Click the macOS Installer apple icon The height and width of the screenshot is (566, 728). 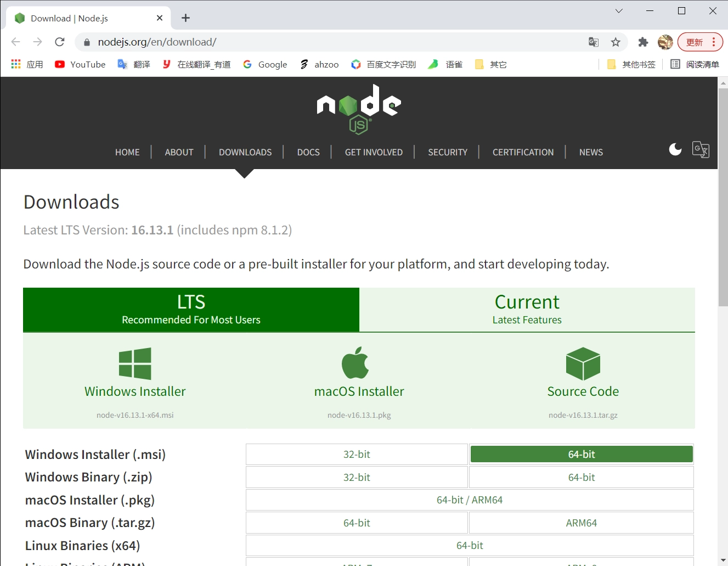pos(355,363)
